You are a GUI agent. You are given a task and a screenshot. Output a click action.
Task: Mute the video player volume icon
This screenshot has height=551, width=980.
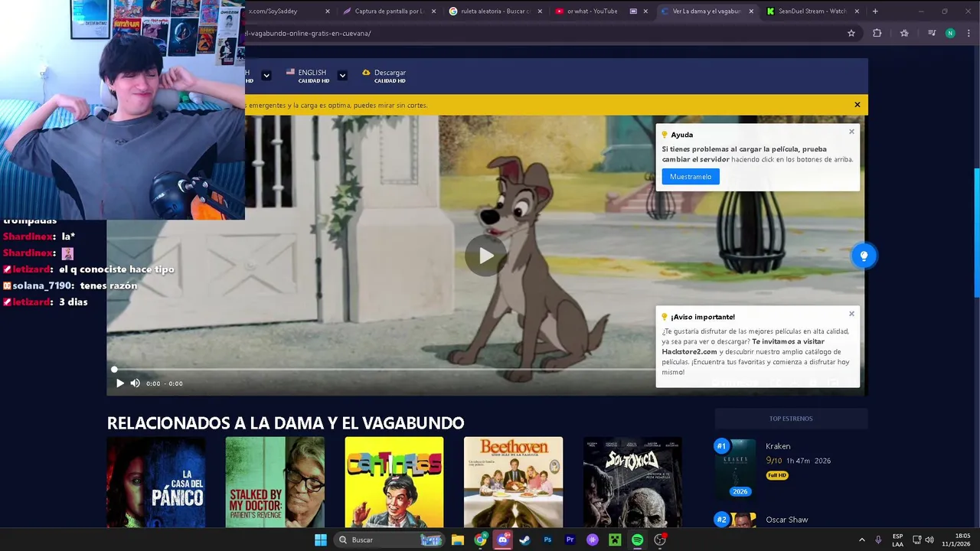click(136, 383)
